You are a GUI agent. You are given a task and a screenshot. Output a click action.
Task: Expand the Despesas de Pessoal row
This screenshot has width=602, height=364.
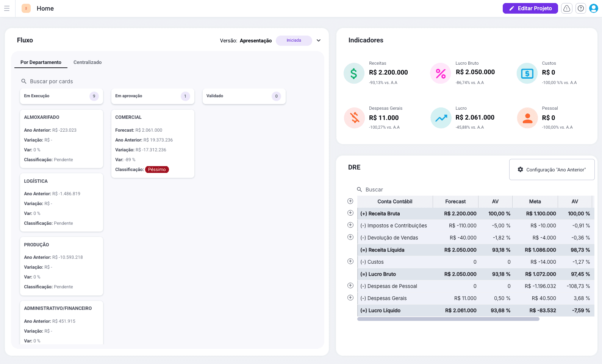click(x=350, y=286)
